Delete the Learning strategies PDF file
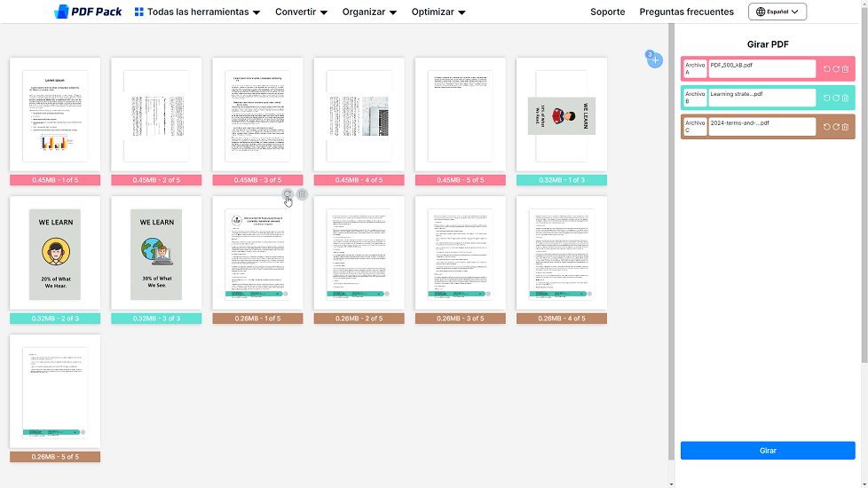The width and height of the screenshot is (868, 488). click(x=845, y=98)
